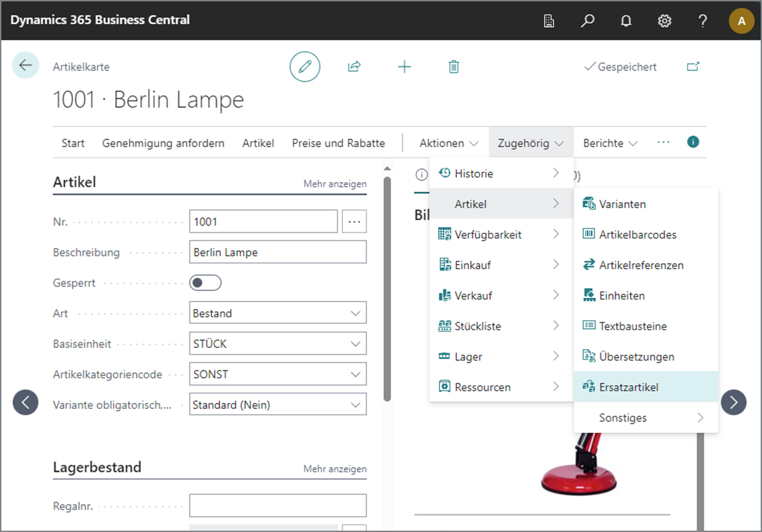Click the teal info icon in action bar
Image resolution: width=762 pixels, height=532 pixels.
(x=693, y=142)
